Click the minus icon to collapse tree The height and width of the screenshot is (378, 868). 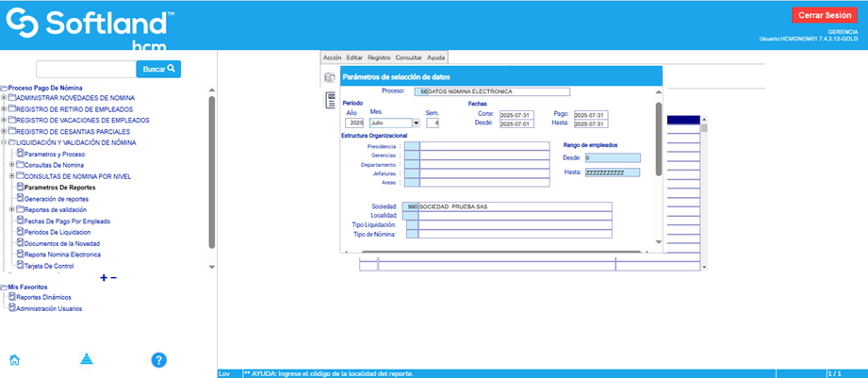click(x=114, y=277)
